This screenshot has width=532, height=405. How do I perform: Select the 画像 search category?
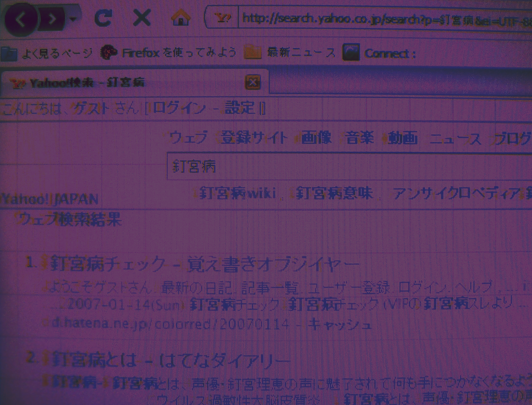click(x=316, y=138)
